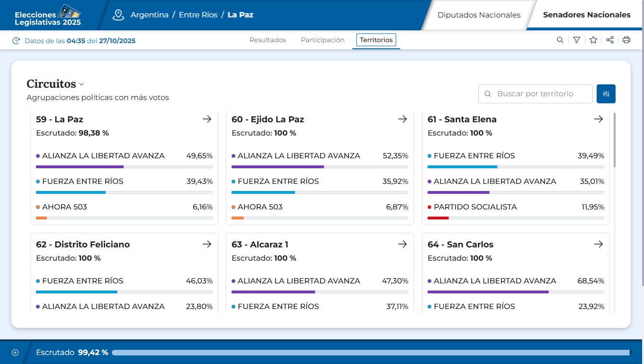Open search using the magnifier icon
Screen dimensions: 644x364
coord(560,40)
